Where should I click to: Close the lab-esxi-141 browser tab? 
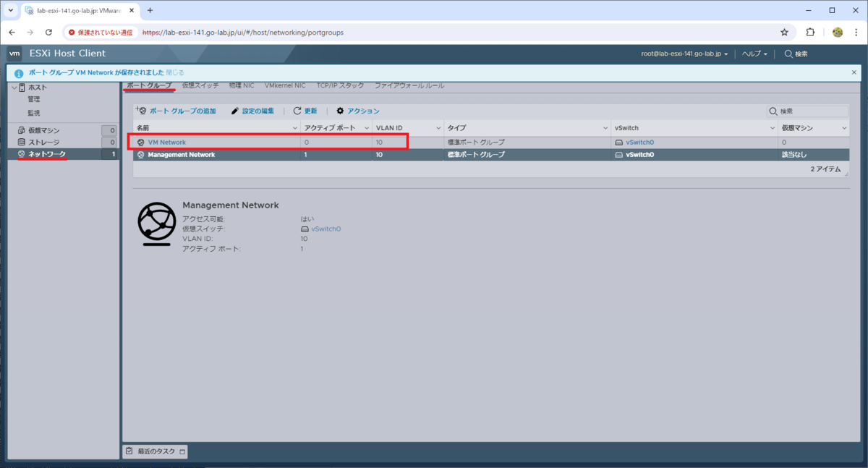[x=130, y=11]
